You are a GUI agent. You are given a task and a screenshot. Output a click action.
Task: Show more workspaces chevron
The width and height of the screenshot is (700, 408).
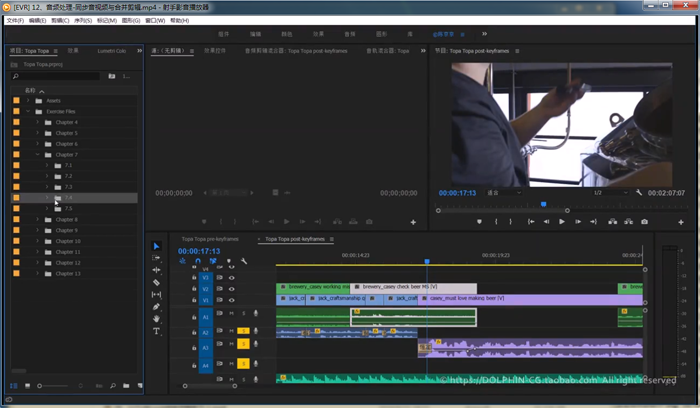(484, 33)
